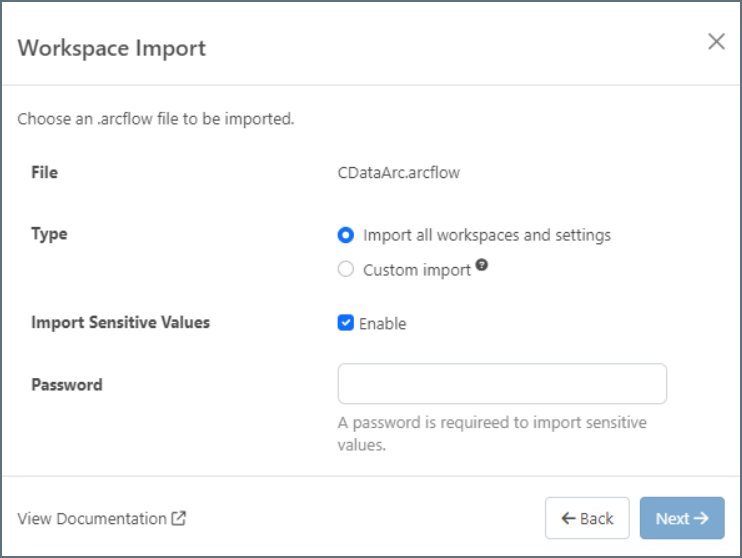
Task: Click the Password field label
Action: 67,384
